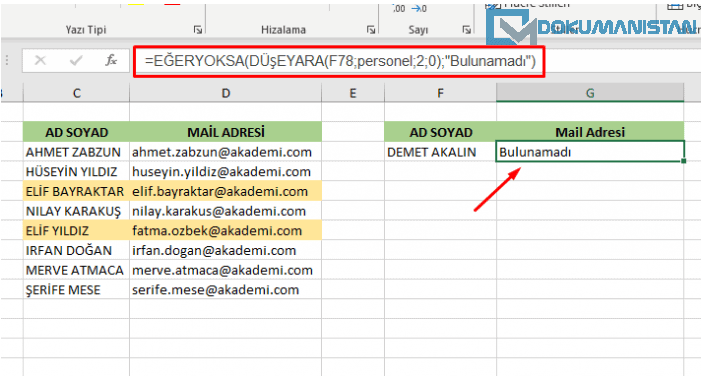The width and height of the screenshot is (704, 383).
Task: Select column C header
Action: [76, 93]
